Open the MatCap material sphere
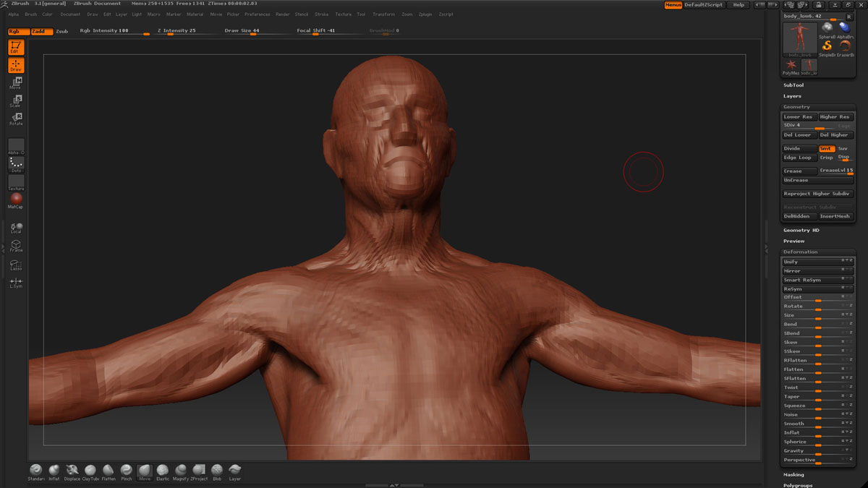868x488 pixels. pos(16,199)
